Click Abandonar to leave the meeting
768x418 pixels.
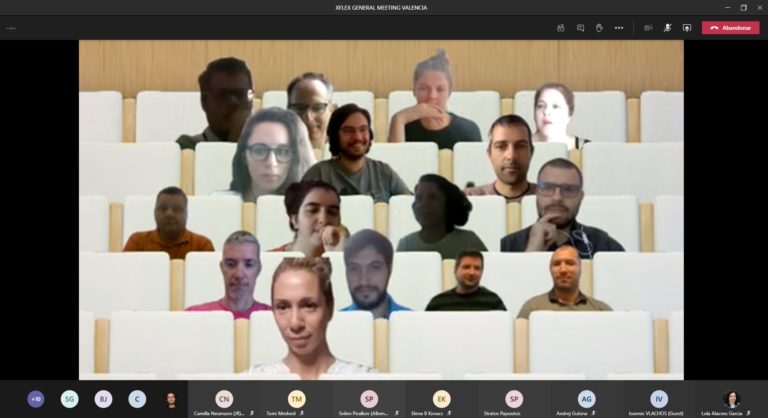click(730, 28)
